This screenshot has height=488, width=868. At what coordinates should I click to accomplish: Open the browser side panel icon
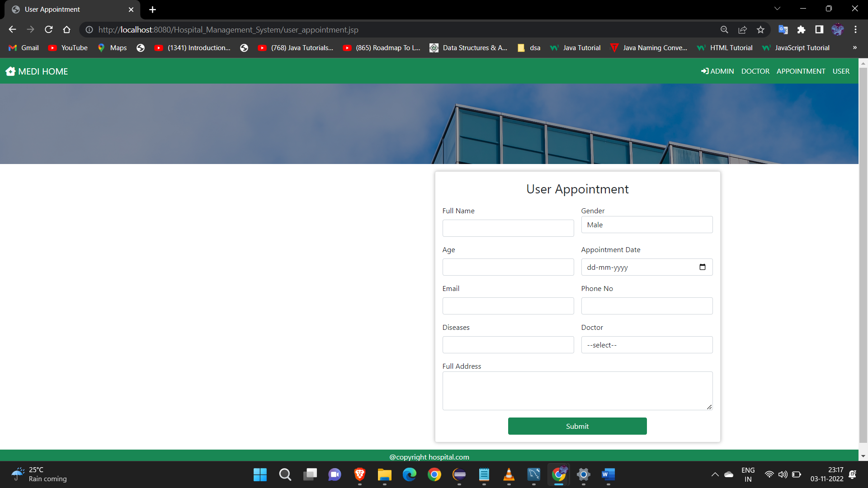click(x=819, y=29)
